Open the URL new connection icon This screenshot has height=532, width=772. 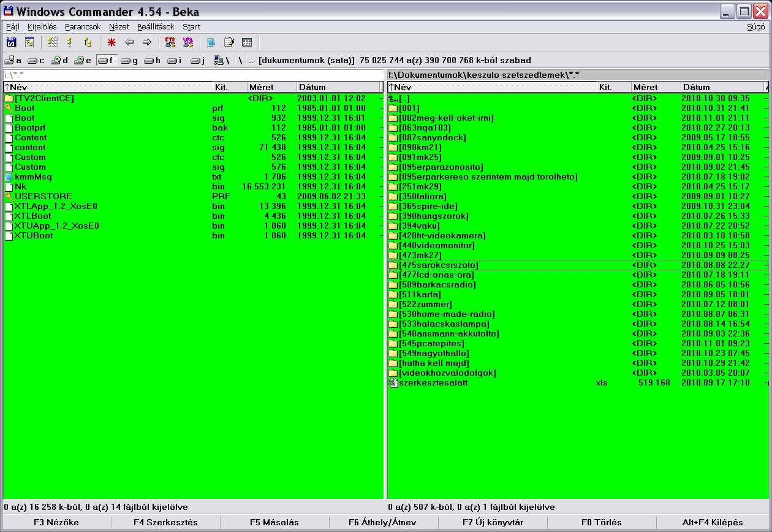tap(188, 42)
